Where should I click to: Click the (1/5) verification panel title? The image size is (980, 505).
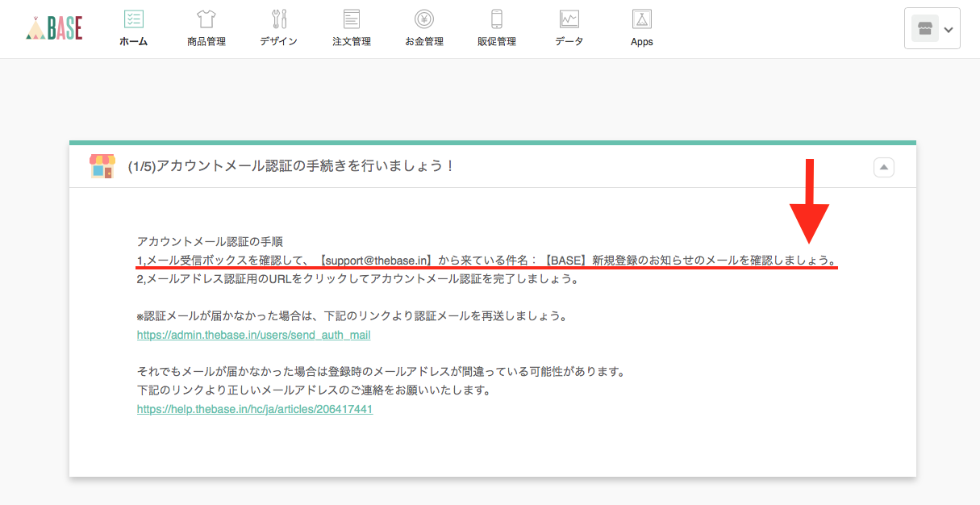[x=291, y=166]
